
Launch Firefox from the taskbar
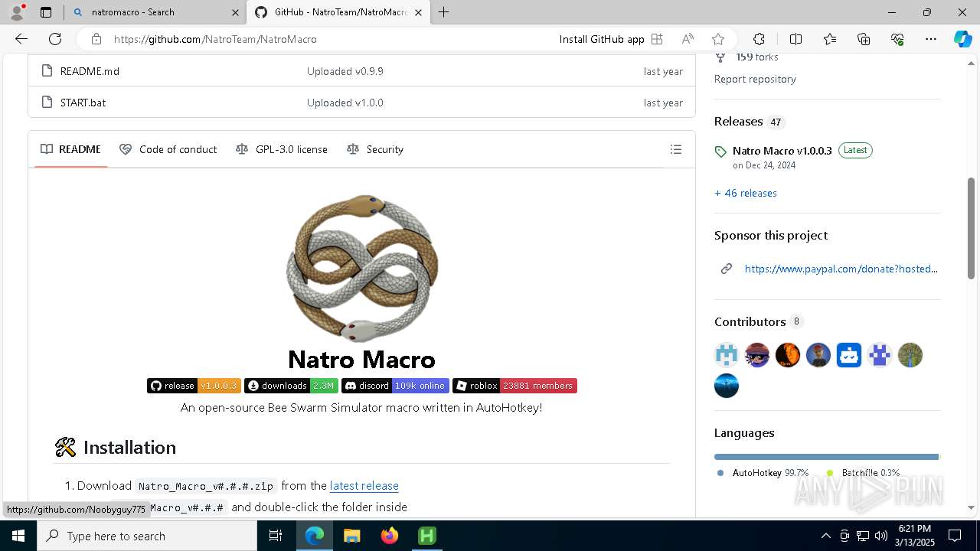point(389,536)
